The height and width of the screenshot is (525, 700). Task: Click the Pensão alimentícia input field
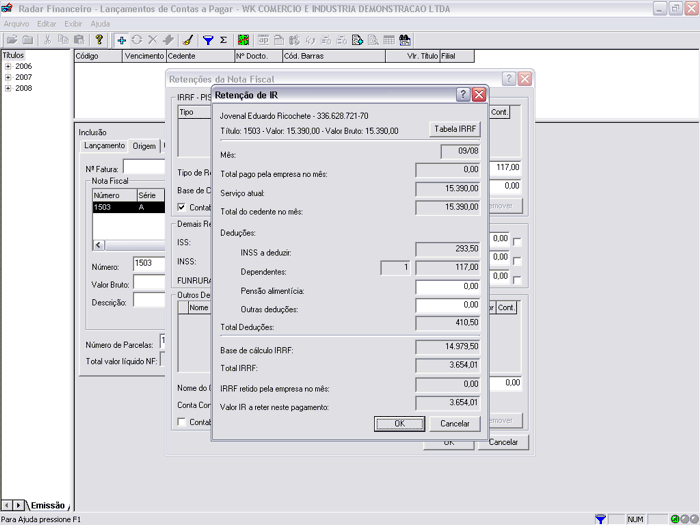click(x=448, y=288)
